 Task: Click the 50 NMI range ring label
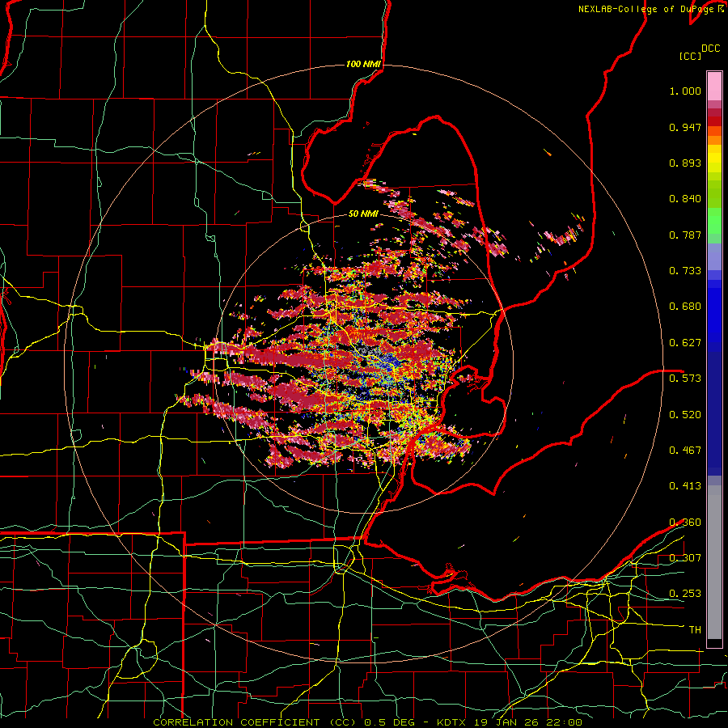[x=363, y=214]
